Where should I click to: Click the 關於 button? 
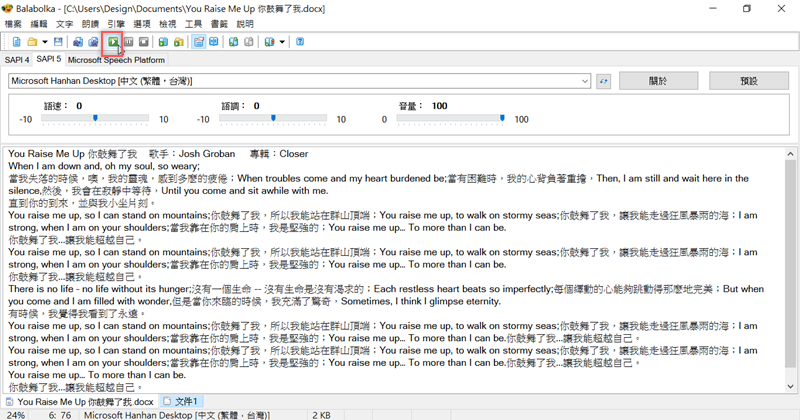(x=658, y=81)
